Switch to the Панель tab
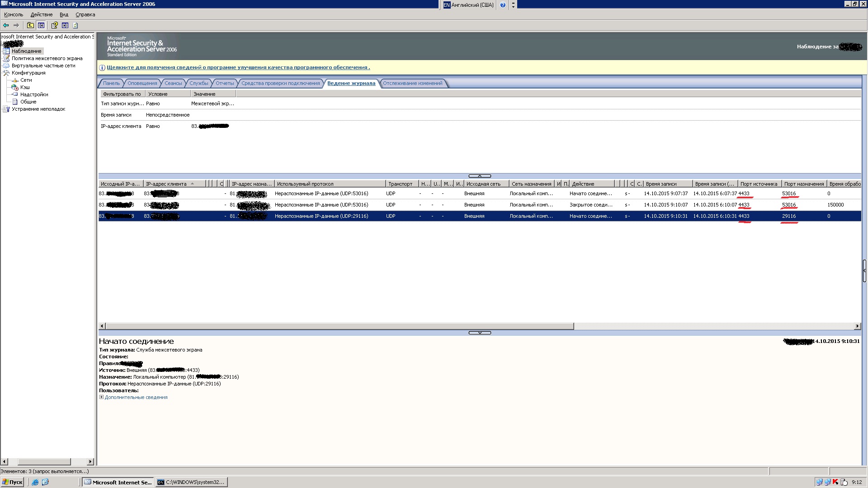The width and height of the screenshot is (868, 488). (x=111, y=83)
